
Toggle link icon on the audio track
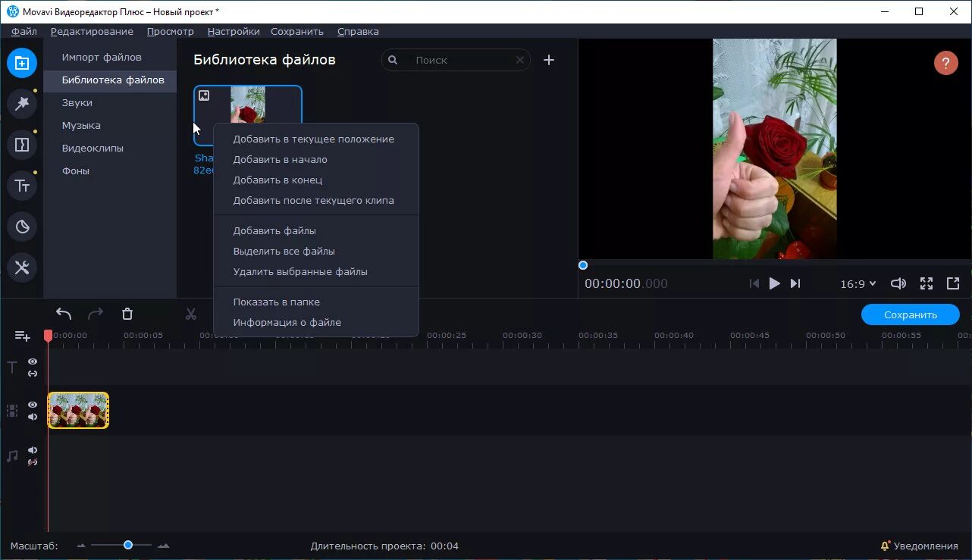point(33,462)
